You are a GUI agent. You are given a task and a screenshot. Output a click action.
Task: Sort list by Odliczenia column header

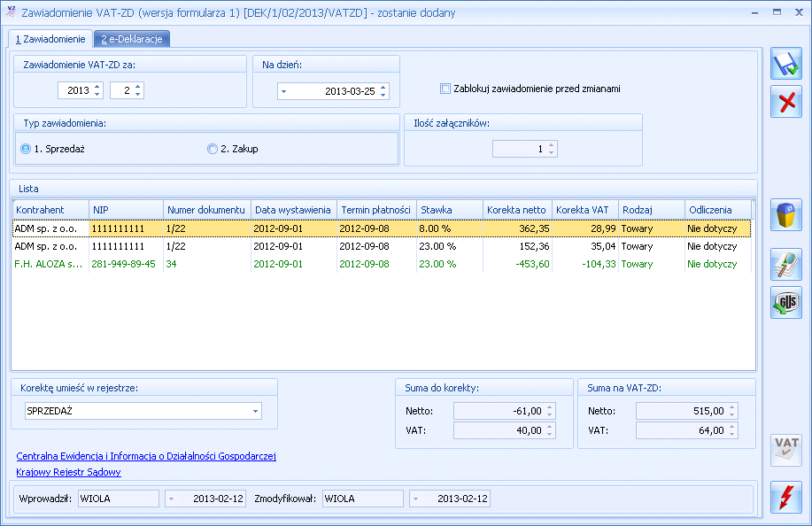pos(718,210)
